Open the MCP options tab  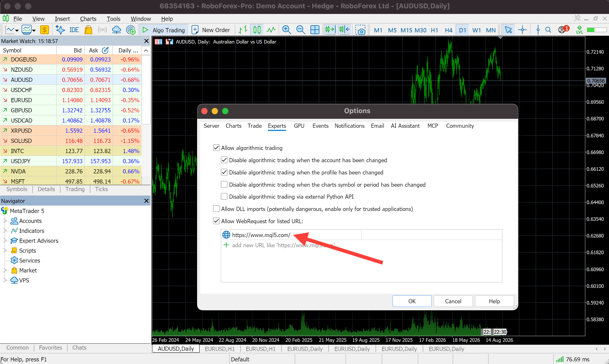coord(433,126)
